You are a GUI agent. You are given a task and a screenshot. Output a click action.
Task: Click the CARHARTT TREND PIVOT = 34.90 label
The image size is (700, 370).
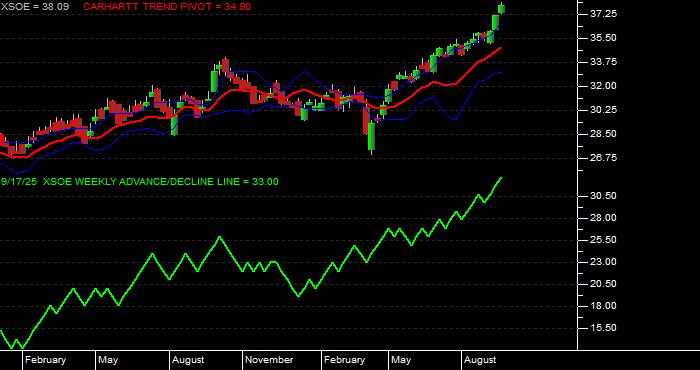coord(167,7)
